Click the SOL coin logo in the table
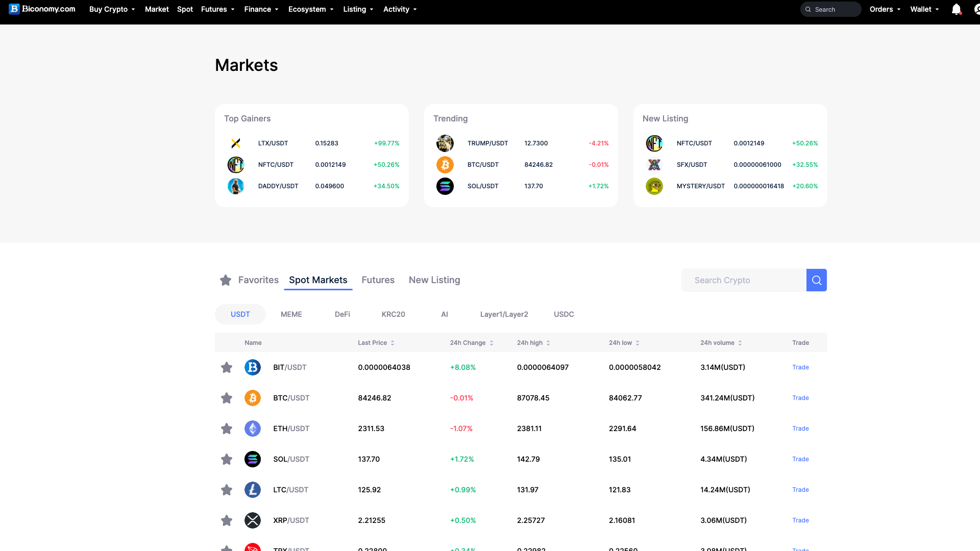The height and width of the screenshot is (551, 980). click(253, 459)
